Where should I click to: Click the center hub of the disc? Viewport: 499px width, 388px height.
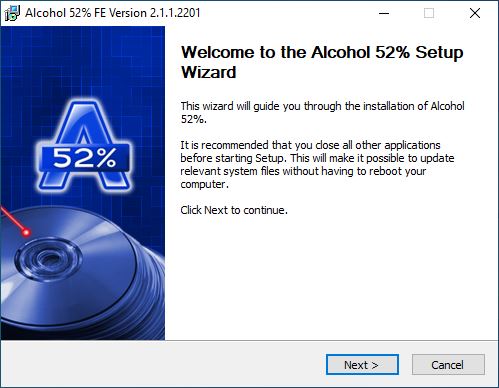pos(48,259)
